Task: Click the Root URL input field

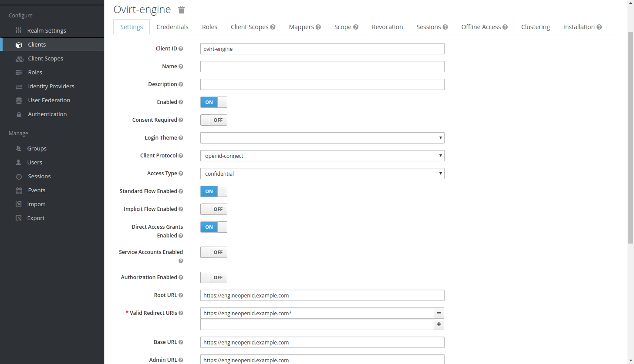Action: click(x=322, y=295)
